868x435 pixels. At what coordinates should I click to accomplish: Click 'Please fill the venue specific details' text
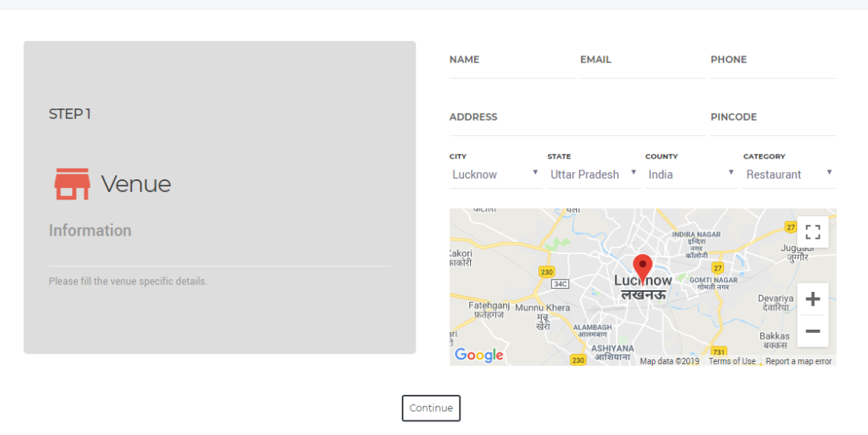[128, 281]
